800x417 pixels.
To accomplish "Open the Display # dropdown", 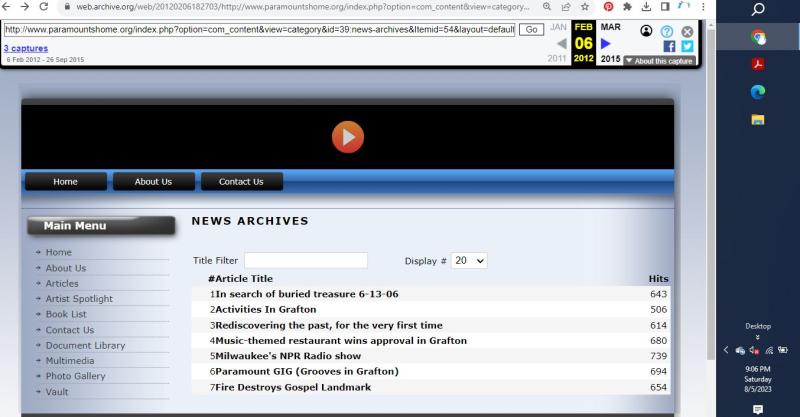I will coord(469,260).
